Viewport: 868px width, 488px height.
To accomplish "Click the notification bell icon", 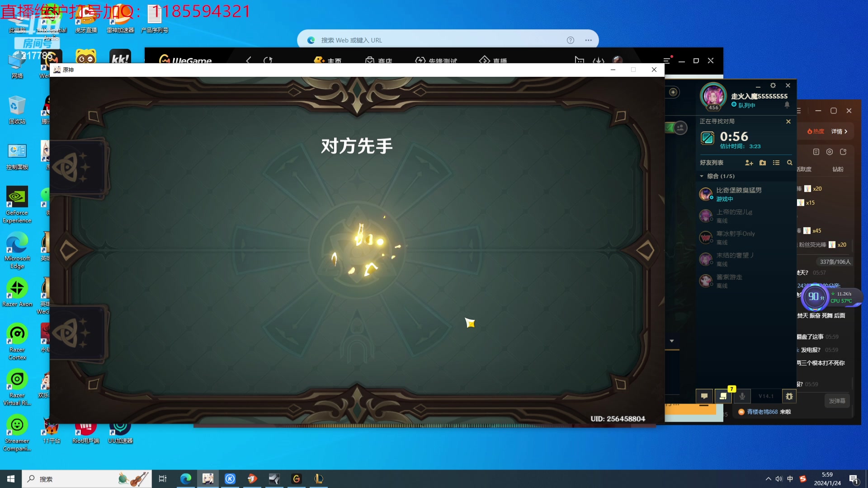I will tap(787, 105).
